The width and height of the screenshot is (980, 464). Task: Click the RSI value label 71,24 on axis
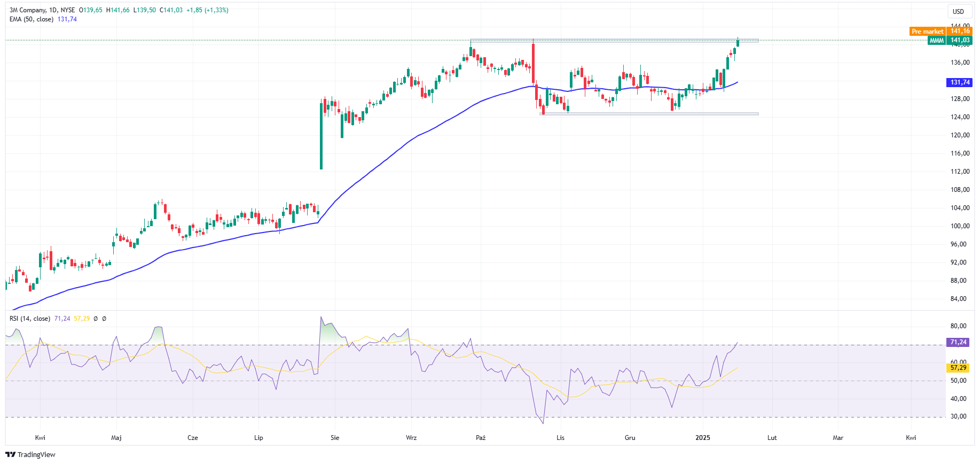(958, 342)
